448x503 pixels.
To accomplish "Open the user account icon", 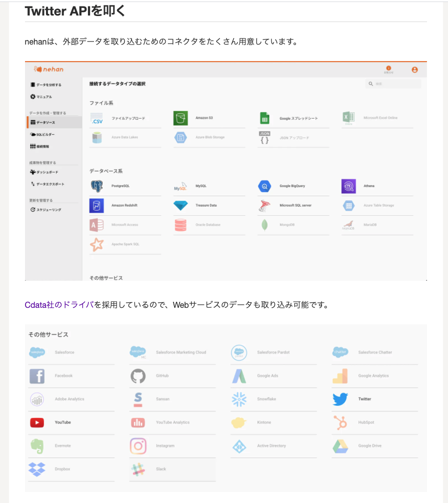I will tap(414, 70).
